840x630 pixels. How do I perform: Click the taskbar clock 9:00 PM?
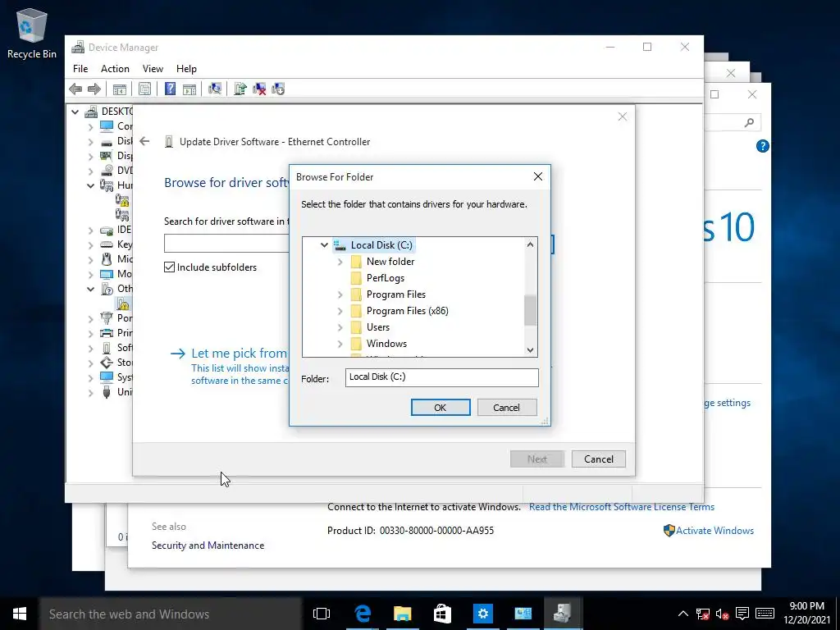pos(806,606)
